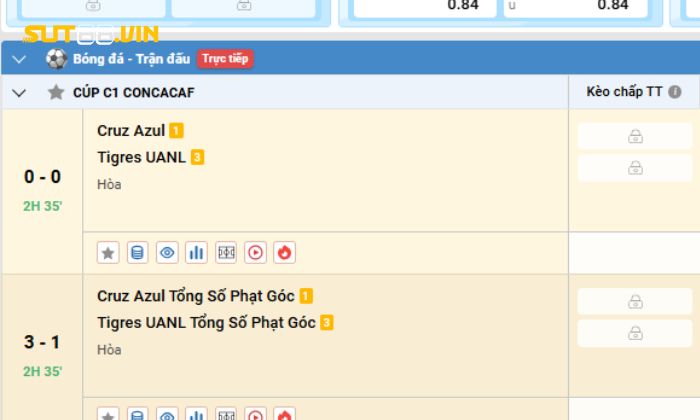
Task: Collapse the CÚP C1 CONCACAF league group
Action: (19, 93)
